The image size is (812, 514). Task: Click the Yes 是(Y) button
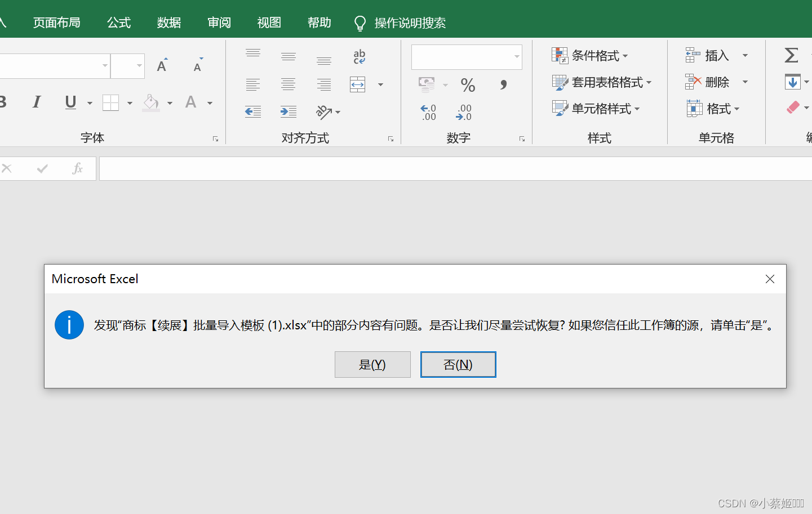[x=372, y=364]
